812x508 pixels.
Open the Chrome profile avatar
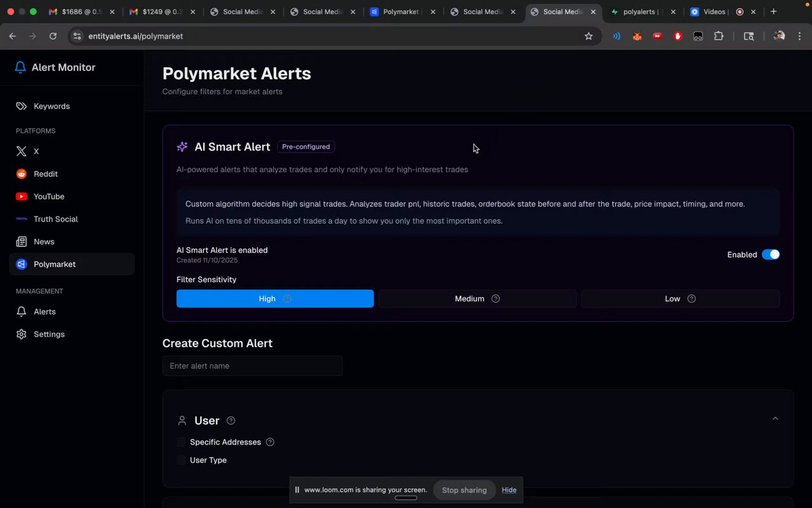point(779,36)
